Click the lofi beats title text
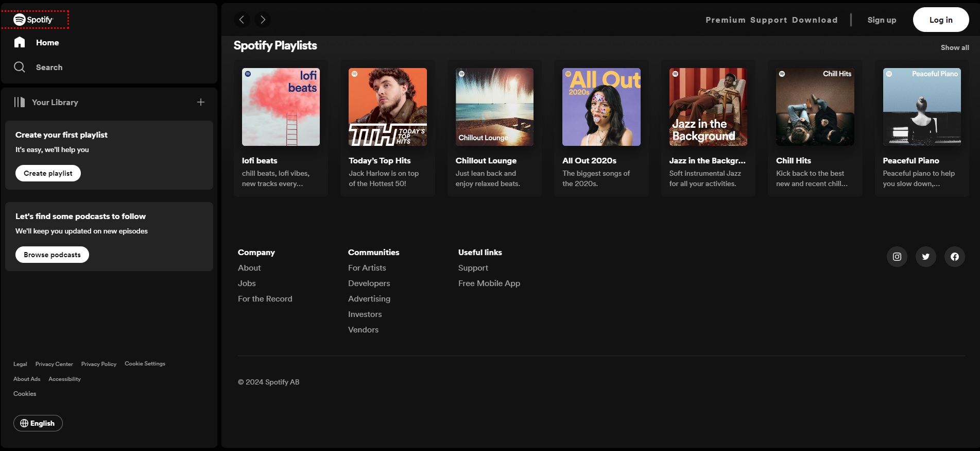This screenshot has height=451, width=980. pos(260,161)
